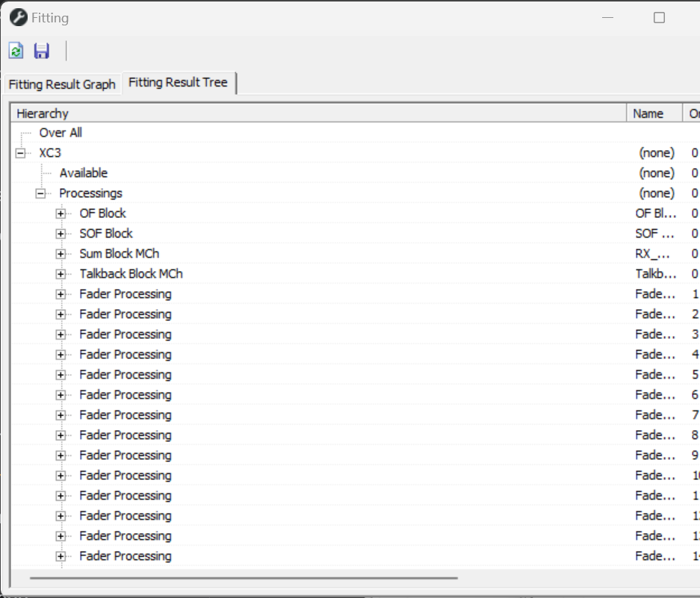700x598 pixels.
Task: Click the green refresh icon in toolbar
Action: (16, 51)
